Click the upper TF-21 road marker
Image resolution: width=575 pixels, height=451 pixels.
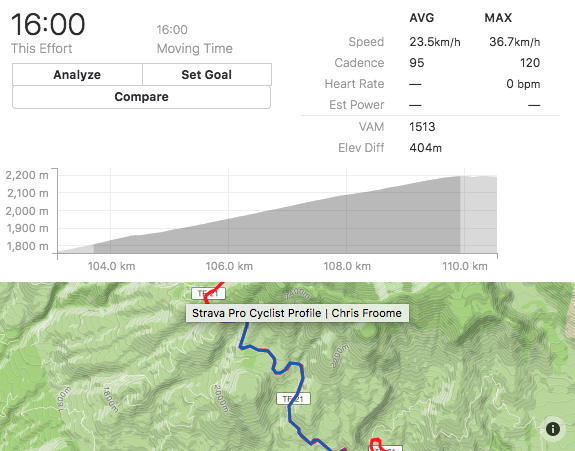208,293
